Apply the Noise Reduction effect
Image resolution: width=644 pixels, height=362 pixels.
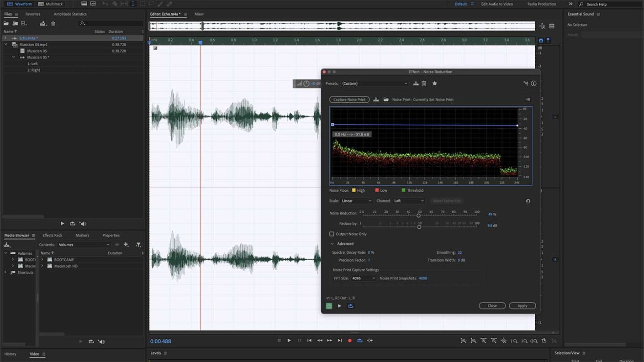522,305
